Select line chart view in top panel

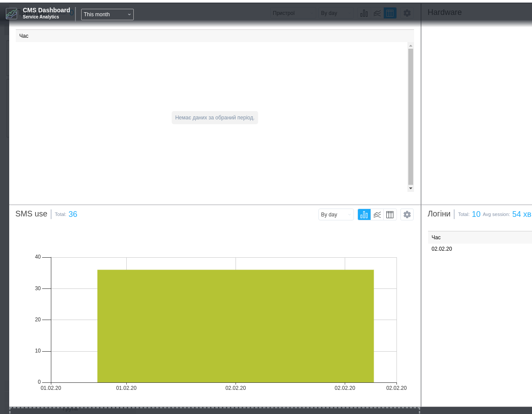377,13
